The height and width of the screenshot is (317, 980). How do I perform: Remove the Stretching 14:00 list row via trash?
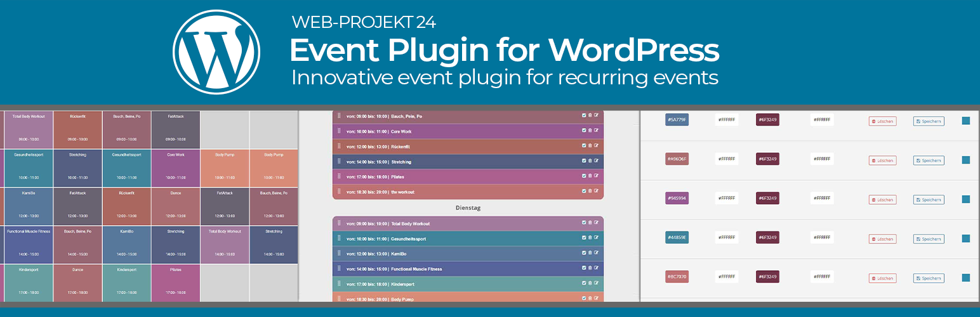590,161
